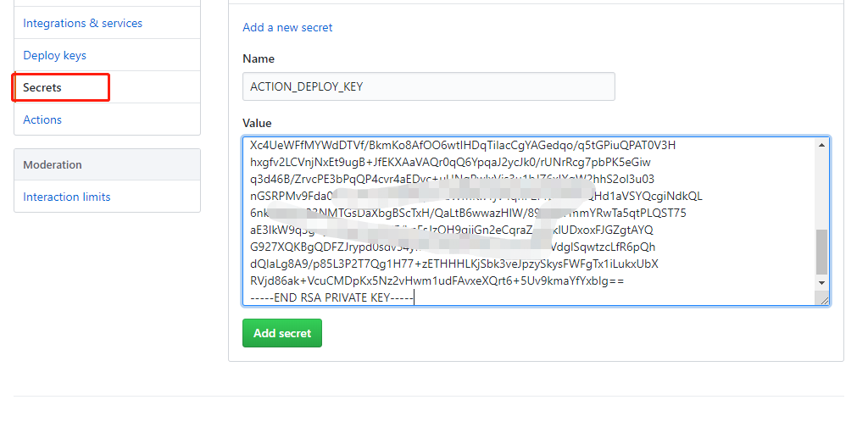Open the Actions settings page
The height and width of the screenshot is (422, 868).
coord(42,119)
